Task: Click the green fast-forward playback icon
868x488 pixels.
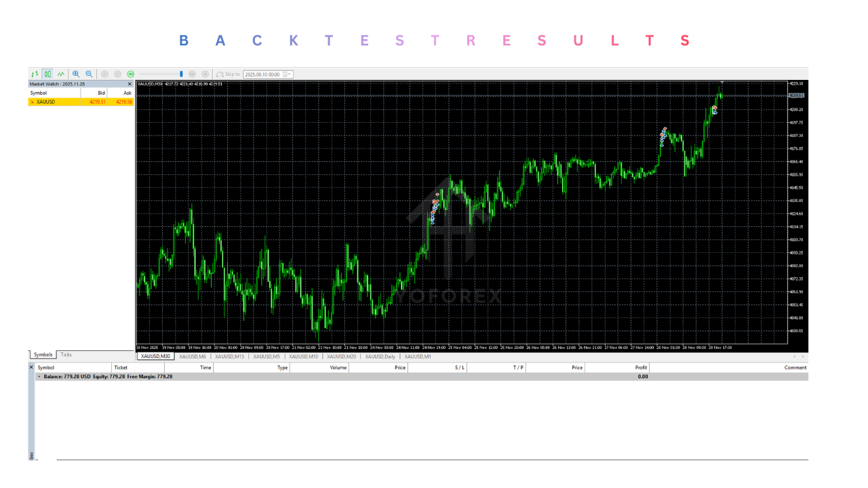Action: pyautogui.click(x=130, y=74)
